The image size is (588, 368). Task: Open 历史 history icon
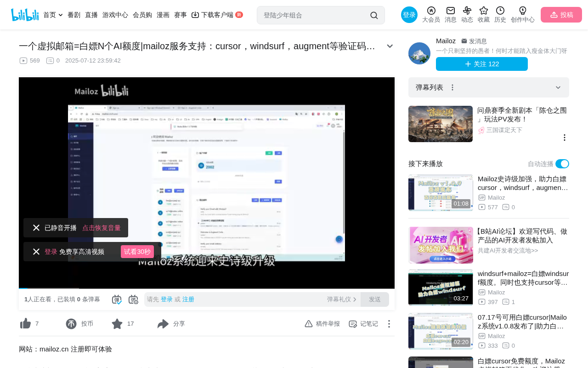click(x=500, y=15)
